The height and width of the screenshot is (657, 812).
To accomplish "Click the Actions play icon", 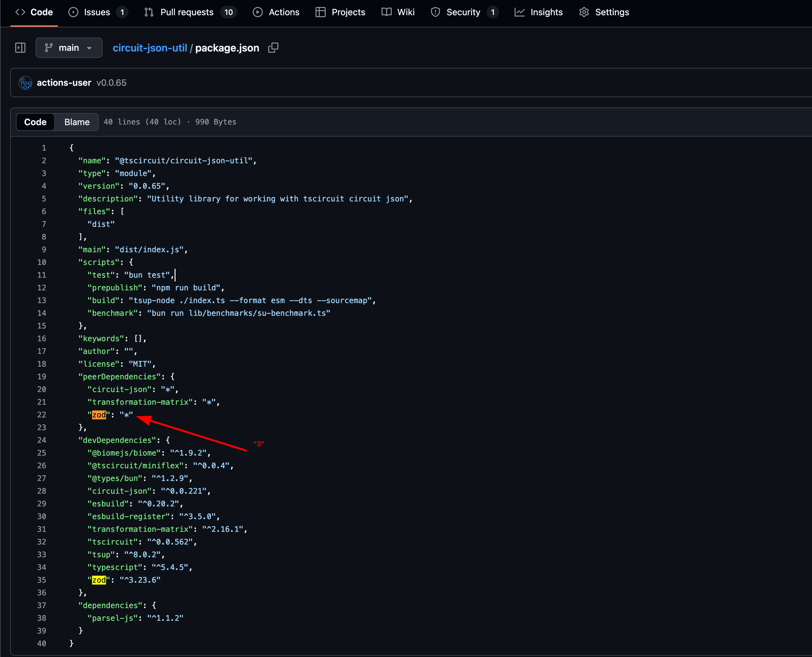I will [x=257, y=12].
